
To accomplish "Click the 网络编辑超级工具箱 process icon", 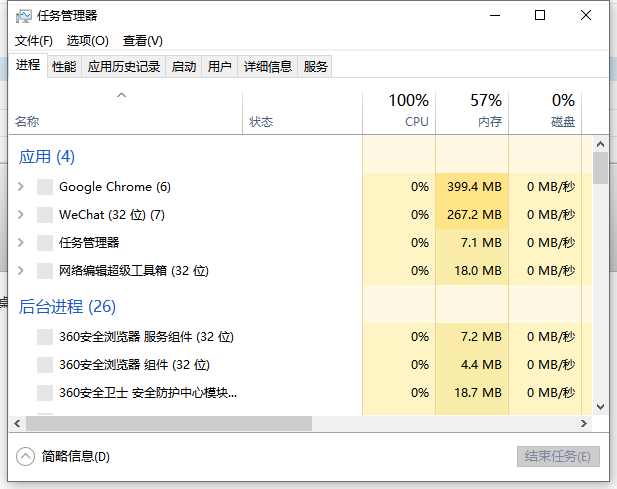I will point(44,271).
